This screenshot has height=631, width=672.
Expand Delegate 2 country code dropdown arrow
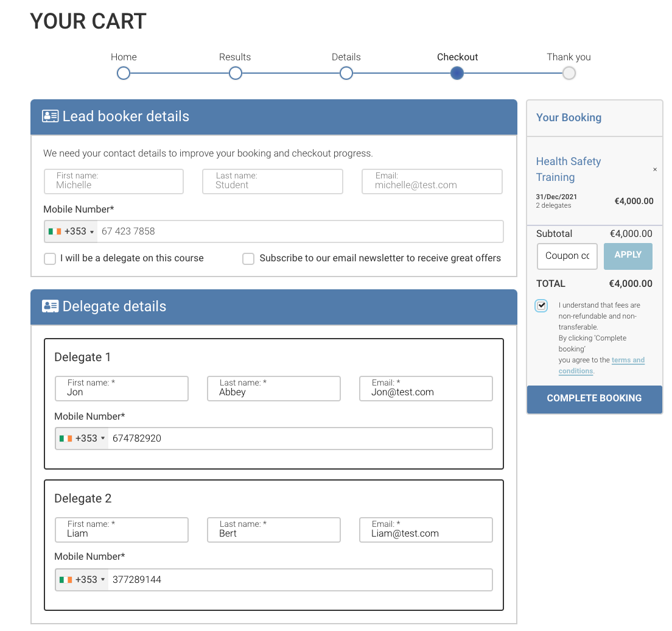pyautogui.click(x=103, y=580)
